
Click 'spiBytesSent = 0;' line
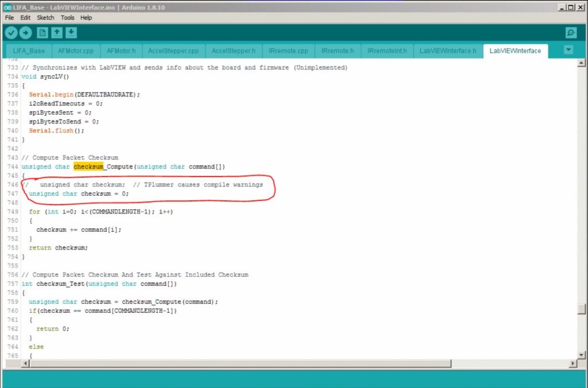pos(60,112)
